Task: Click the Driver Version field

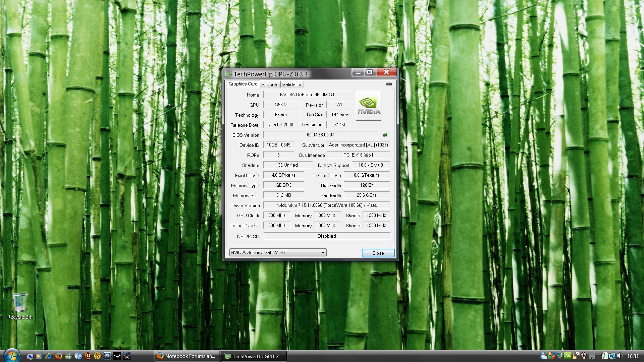Action: tap(326, 205)
